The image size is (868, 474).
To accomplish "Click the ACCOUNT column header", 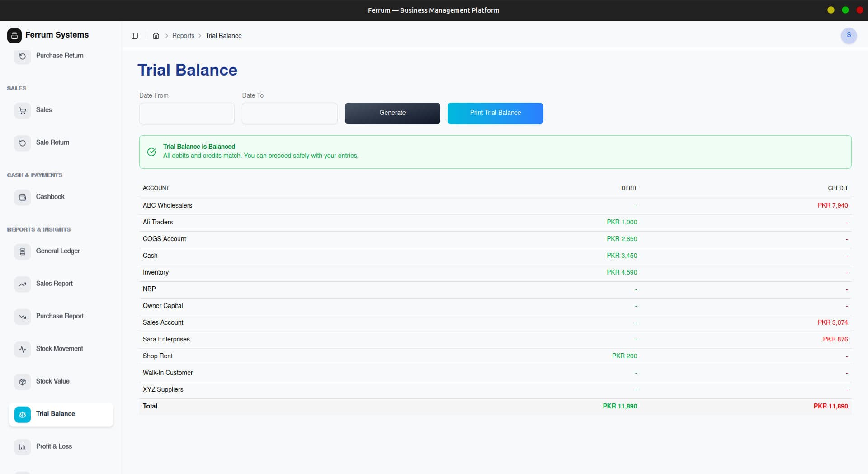I will pos(156,188).
